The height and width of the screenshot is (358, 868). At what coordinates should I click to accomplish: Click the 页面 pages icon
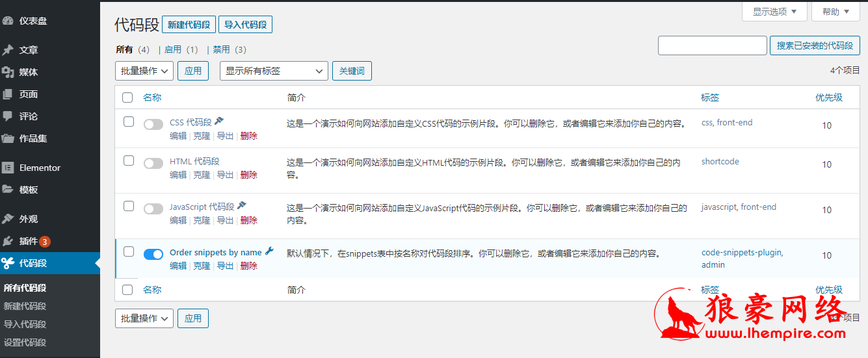[8, 94]
